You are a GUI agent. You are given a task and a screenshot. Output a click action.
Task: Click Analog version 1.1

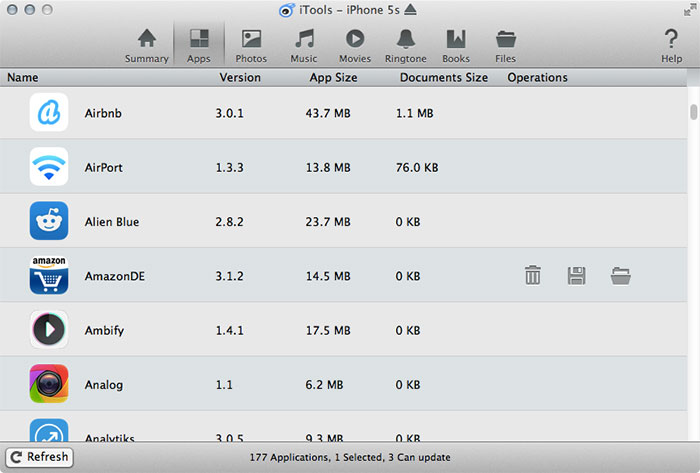tap(224, 385)
